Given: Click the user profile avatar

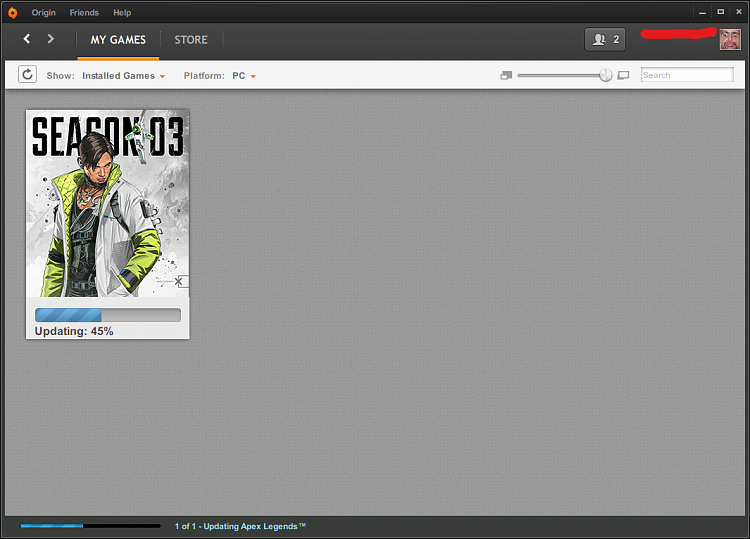Looking at the screenshot, I should (730, 39).
